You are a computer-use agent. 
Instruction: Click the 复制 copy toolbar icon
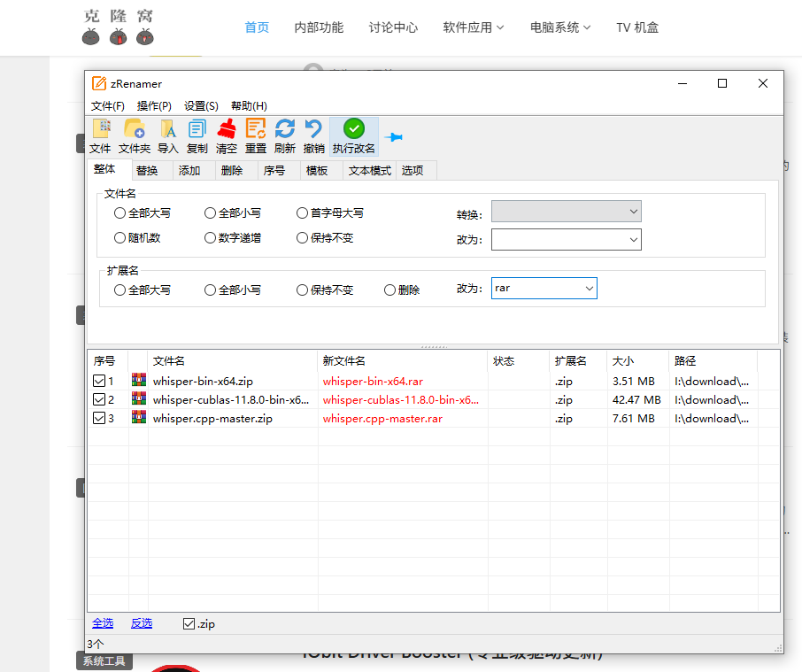pos(197,129)
